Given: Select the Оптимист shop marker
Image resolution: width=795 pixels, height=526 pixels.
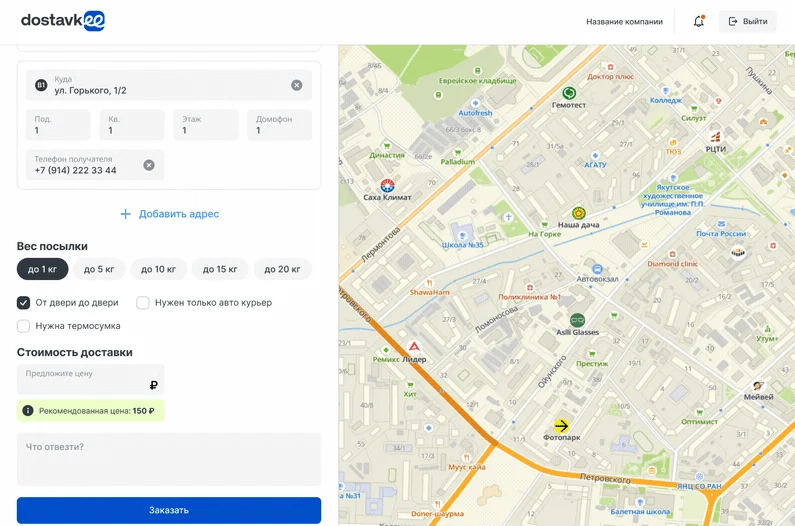Looking at the screenshot, I should [x=699, y=412].
